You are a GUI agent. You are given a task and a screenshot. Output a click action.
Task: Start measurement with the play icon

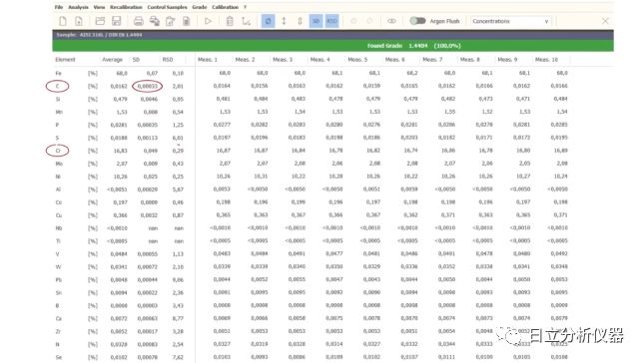pos(209,21)
